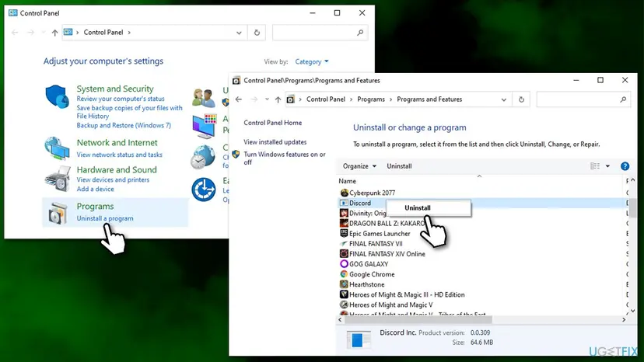Click chevron after Control Panel in Programs breadcrumb
Screen dimensions: 644x362
point(351,99)
